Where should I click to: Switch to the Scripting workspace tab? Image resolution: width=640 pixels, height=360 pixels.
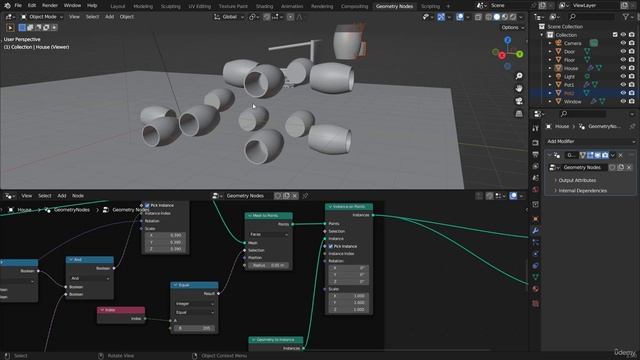coord(430,6)
